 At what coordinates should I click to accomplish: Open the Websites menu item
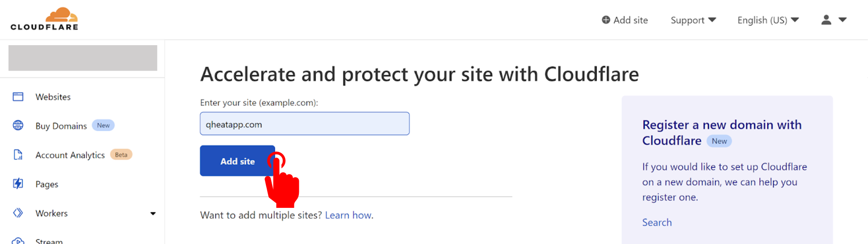53,97
